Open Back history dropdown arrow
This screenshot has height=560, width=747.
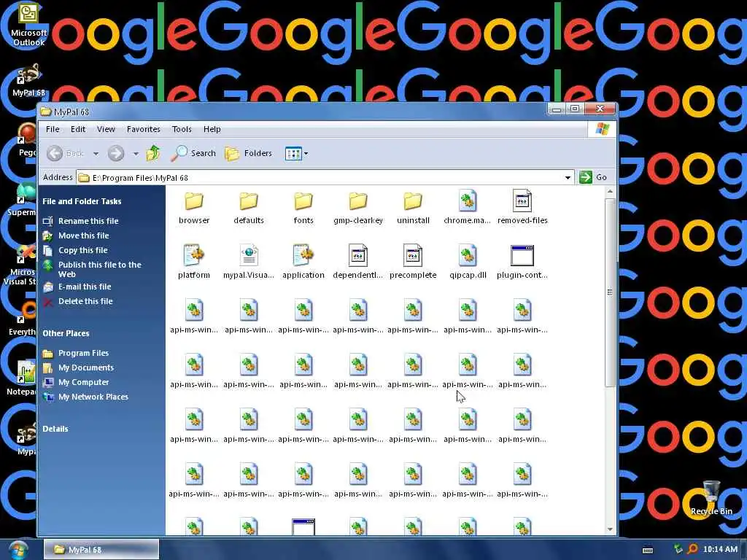(x=96, y=154)
